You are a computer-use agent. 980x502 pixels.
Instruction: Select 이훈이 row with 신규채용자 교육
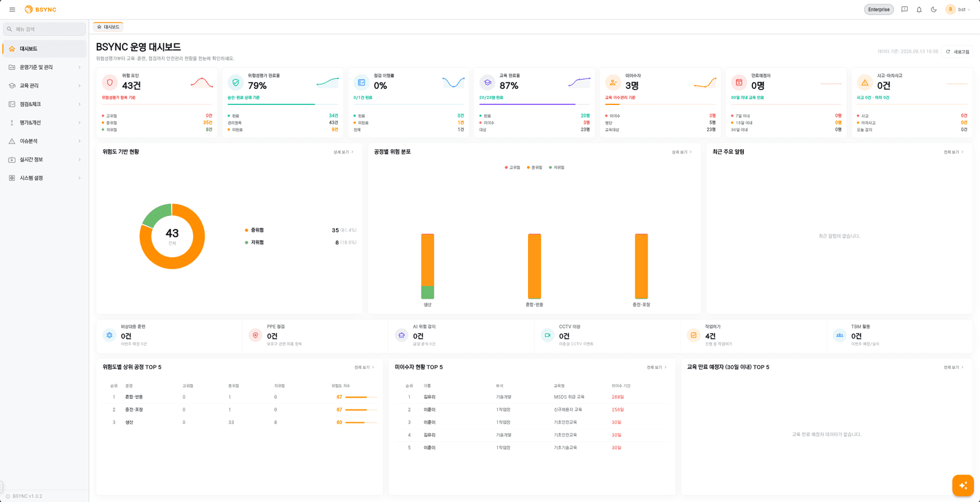pyautogui.click(x=532, y=409)
